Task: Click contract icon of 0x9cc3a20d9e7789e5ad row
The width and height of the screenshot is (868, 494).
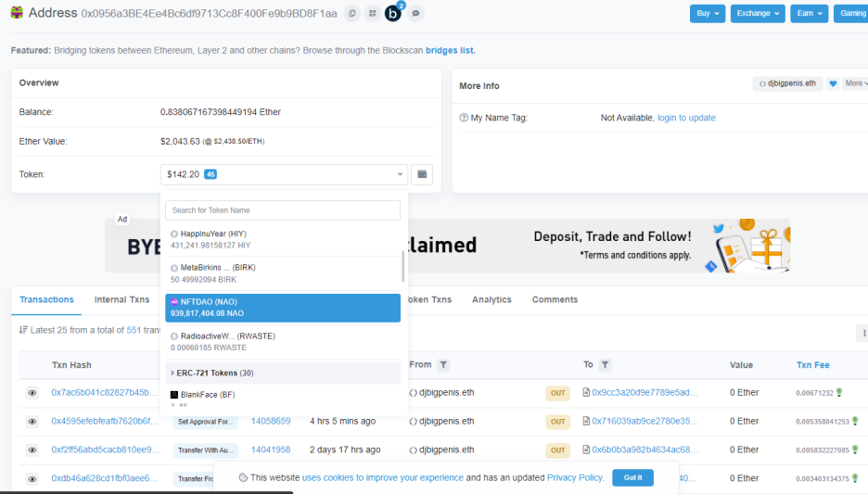Action: 586,392
